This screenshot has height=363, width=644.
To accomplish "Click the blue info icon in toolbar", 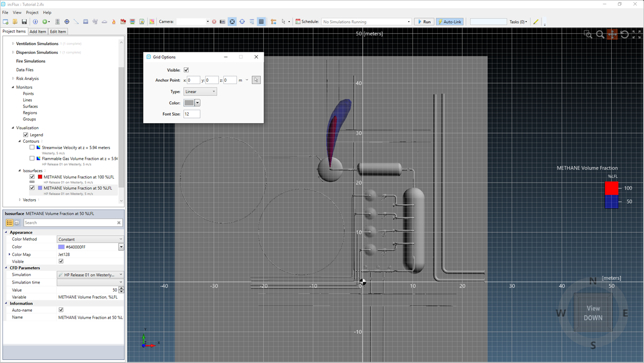I will [35, 22].
